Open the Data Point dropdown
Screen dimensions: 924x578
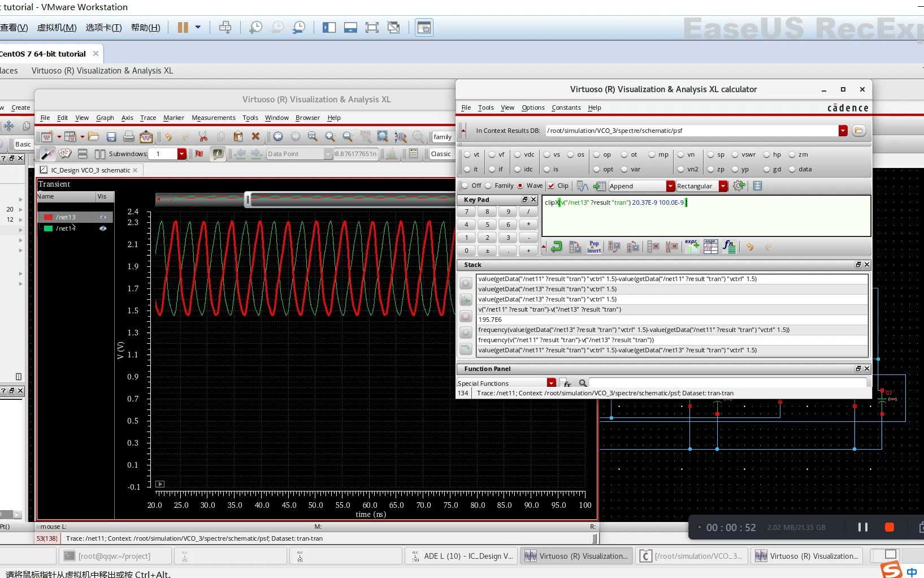click(x=328, y=154)
